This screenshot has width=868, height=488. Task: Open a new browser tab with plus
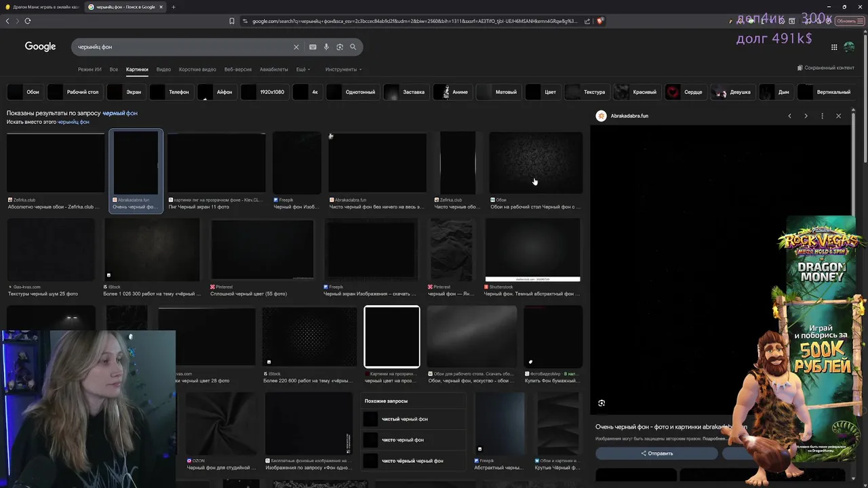(x=174, y=7)
